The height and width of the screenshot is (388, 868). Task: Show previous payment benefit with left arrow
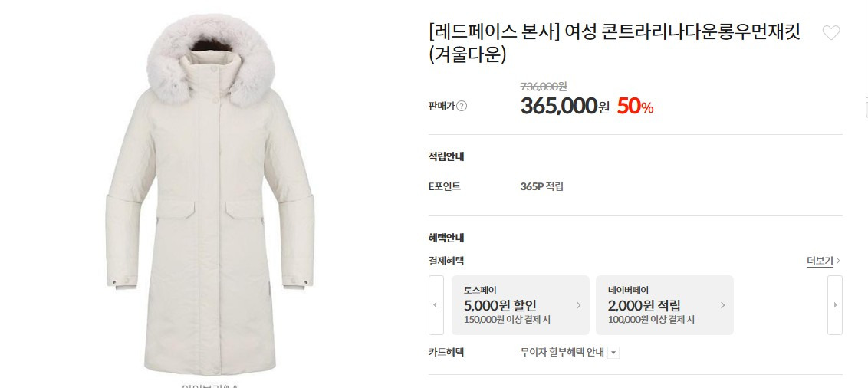click(x=436, y=305)
